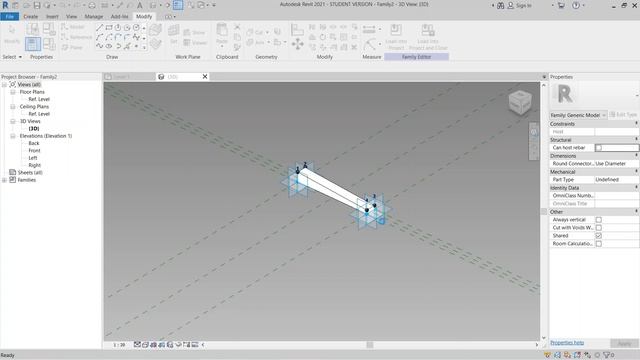The height and width of the screenshot is (360, 640).
Task: Switch to the Manage ribbon tab
Action: (x=93, y=17)
